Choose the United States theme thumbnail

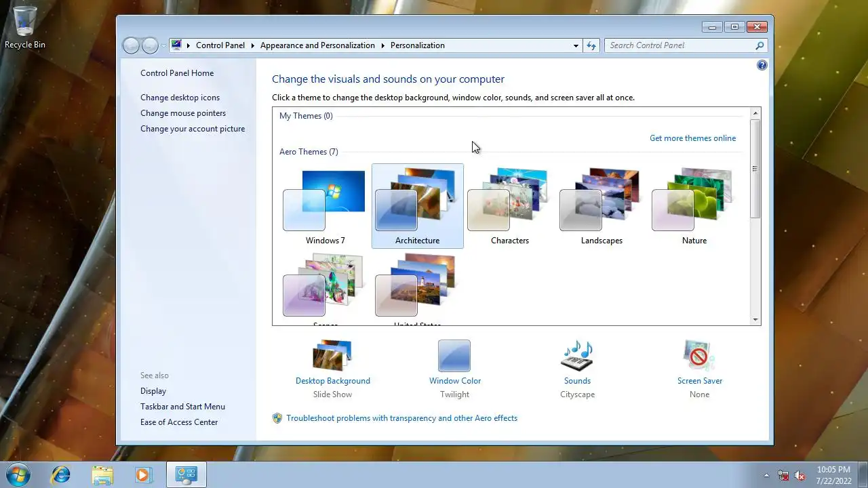[x=417, y=288]
